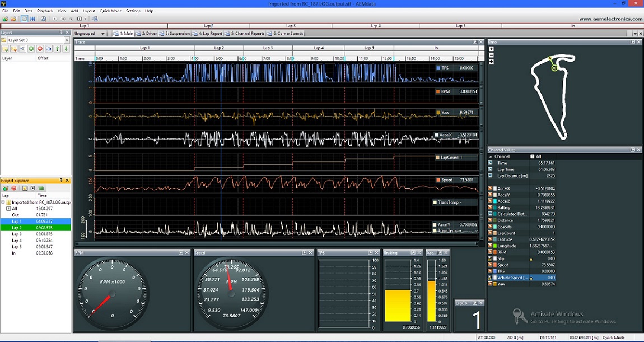The height and width of the screenshot is (342, 644).
Task: Click the duplicate layer icon in Layers panel
Action: click(49, 49)
